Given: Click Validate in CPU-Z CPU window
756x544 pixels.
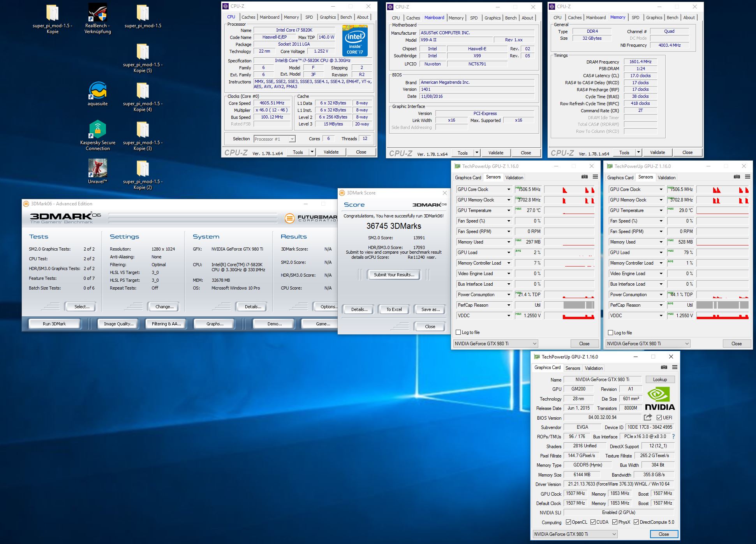Looking at the screenshot, I should tap(331, 152).
